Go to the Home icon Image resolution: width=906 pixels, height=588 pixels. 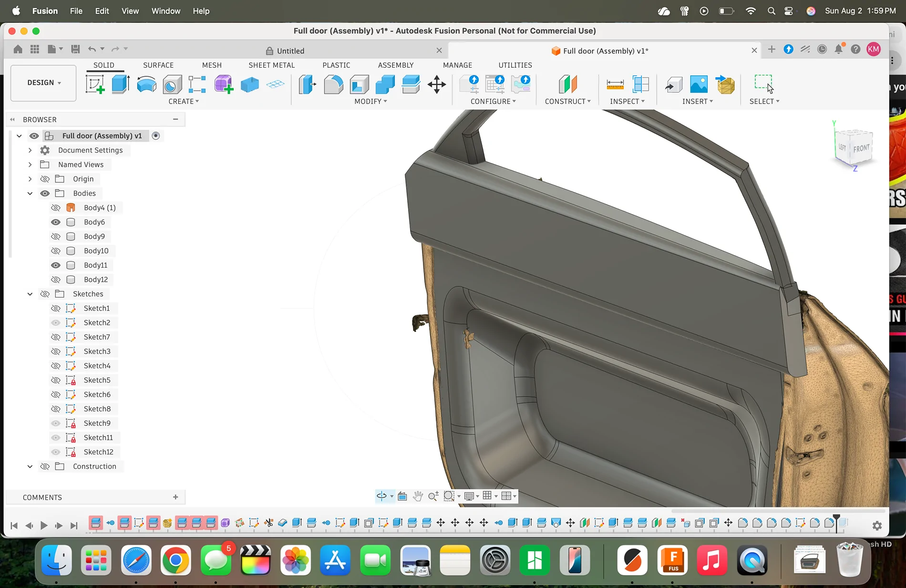[x=18, y=49]
